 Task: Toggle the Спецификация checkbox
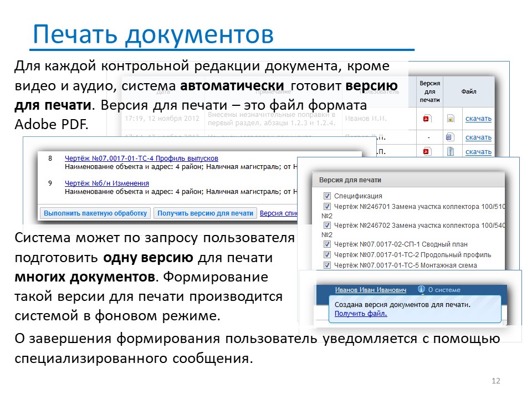[x=327, y=196]
